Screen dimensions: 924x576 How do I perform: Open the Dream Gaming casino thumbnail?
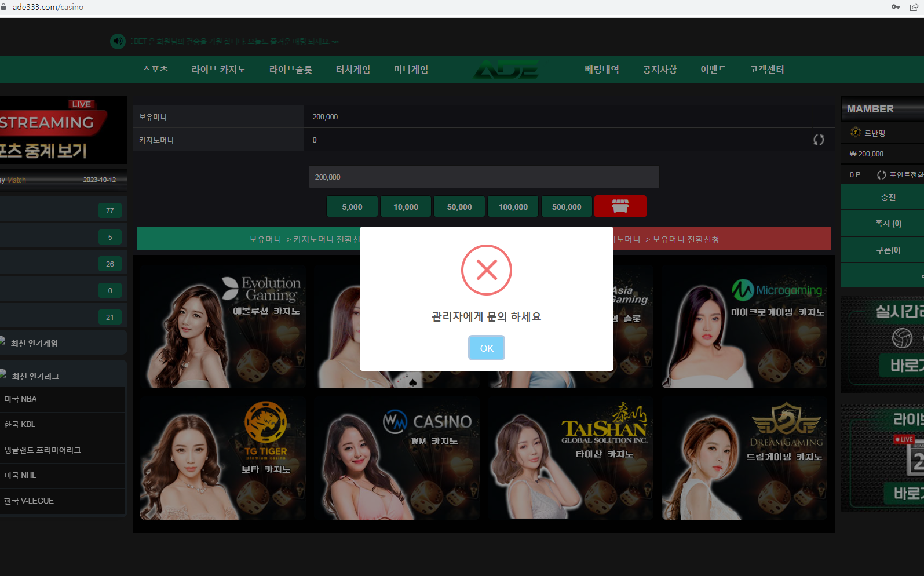pyautogui.click(x=744, y=458)
